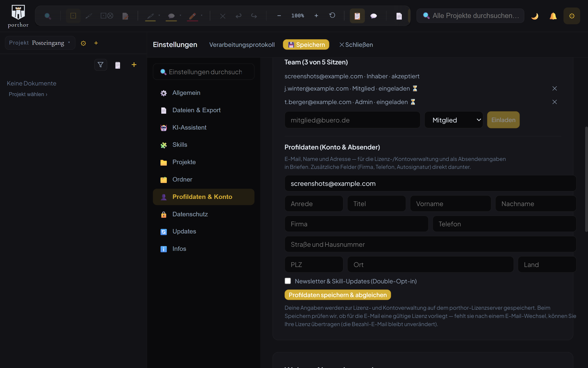Open red pencil options arrow
The width and height of the screenshot is (588, 368).
202,15
